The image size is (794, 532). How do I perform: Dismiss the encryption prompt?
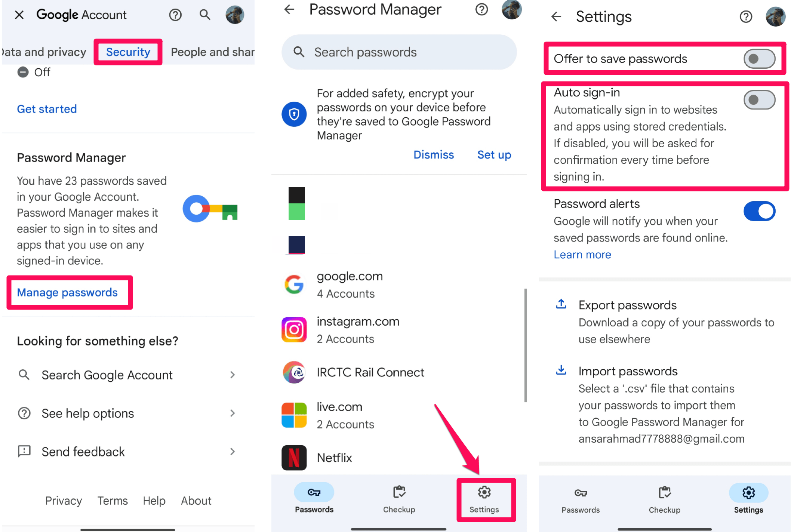tap(434, 154)
